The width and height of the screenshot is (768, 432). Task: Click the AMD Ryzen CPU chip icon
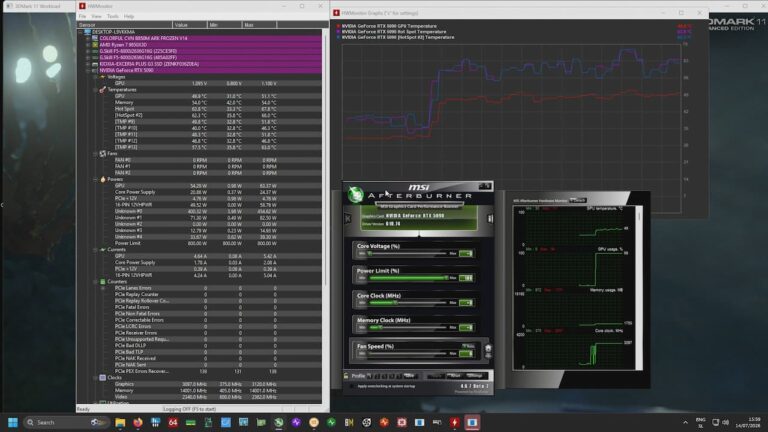tap(95, 45)
